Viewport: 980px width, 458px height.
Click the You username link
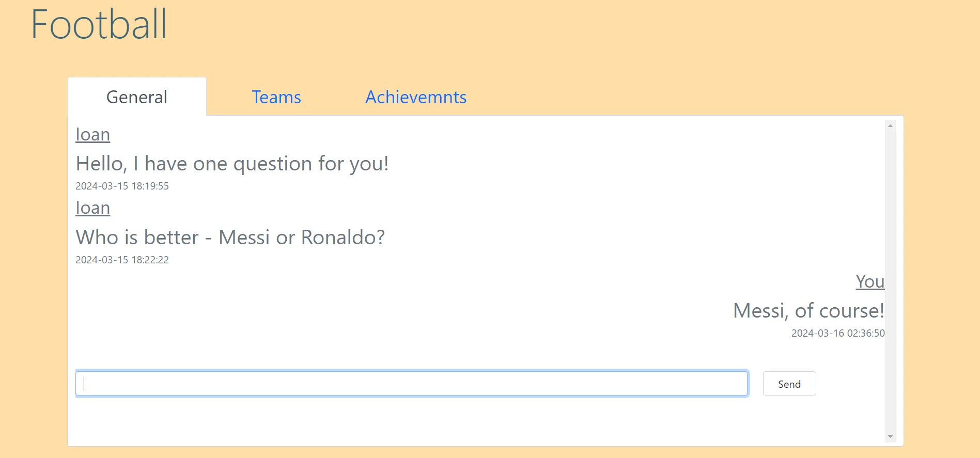click(x=870, y=281)
